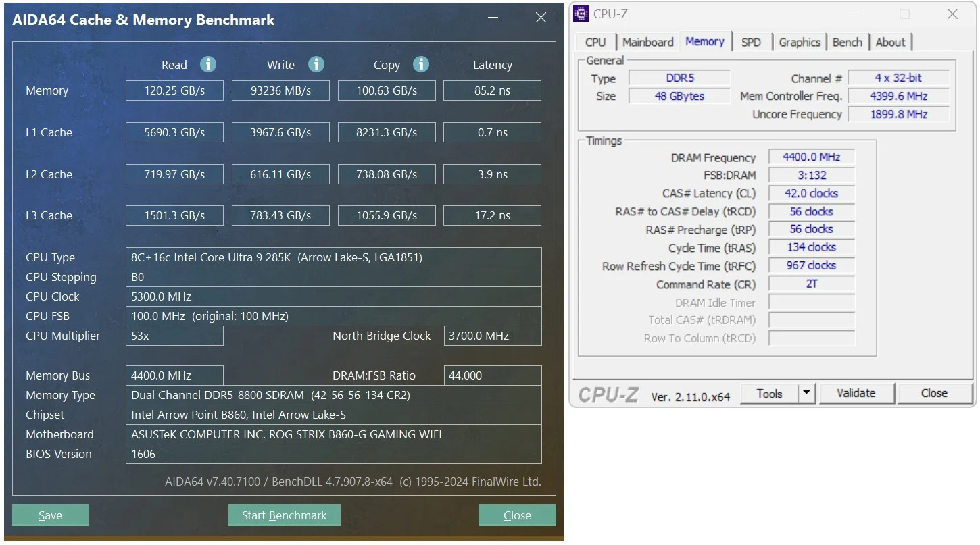The height and width of the screenshot is (545, 980).
Task: Select the Memory tab in CPU-Z
Action: click(x=704, y=41)
